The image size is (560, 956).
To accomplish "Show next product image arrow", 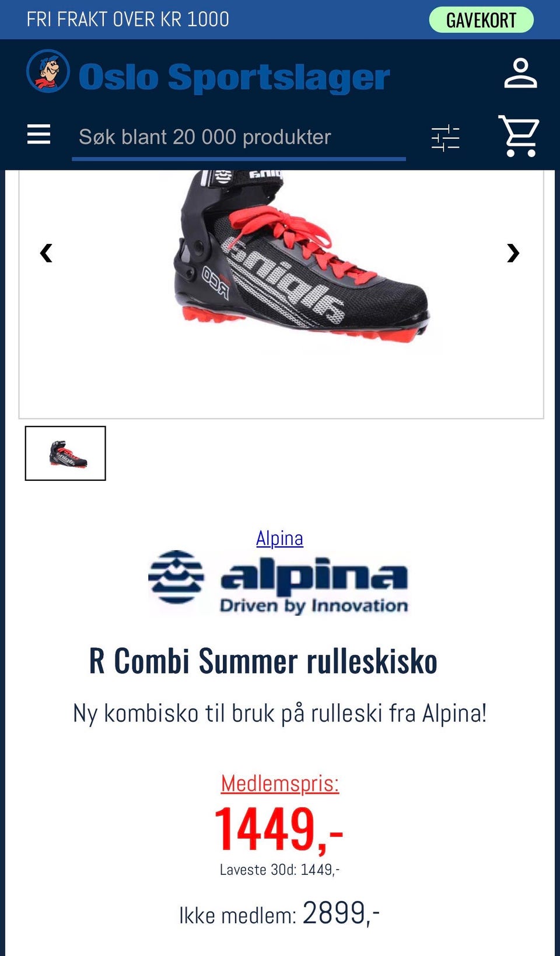I will click(513, 253).
